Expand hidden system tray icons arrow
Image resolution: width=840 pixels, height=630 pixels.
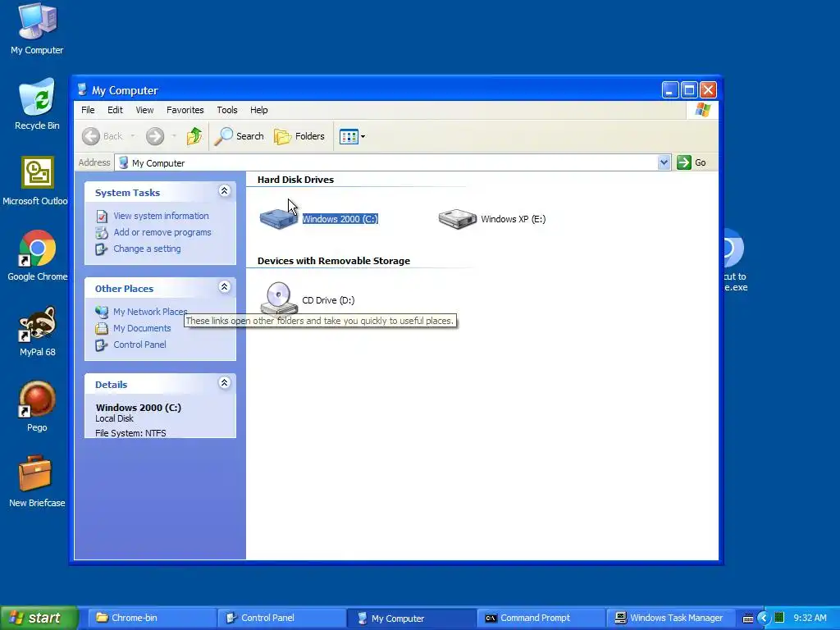coord(764,619)
